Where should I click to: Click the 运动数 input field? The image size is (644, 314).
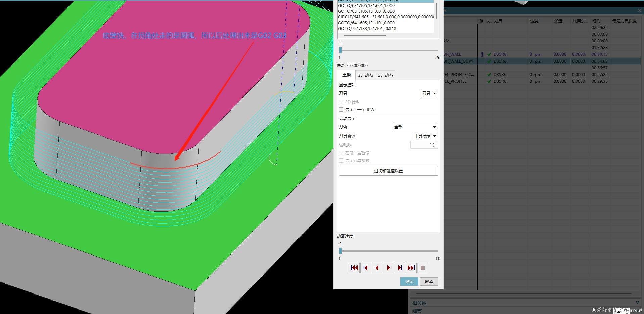[424, 145]
